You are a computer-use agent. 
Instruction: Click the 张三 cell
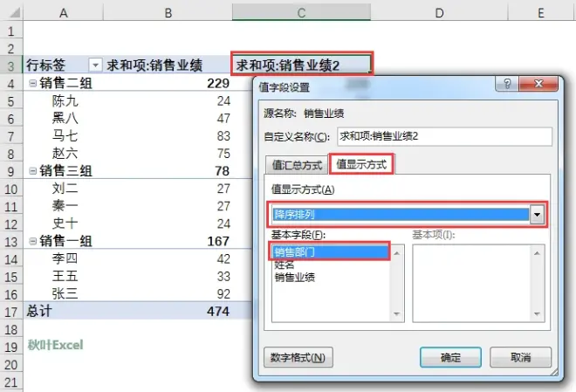coord(65,293)
